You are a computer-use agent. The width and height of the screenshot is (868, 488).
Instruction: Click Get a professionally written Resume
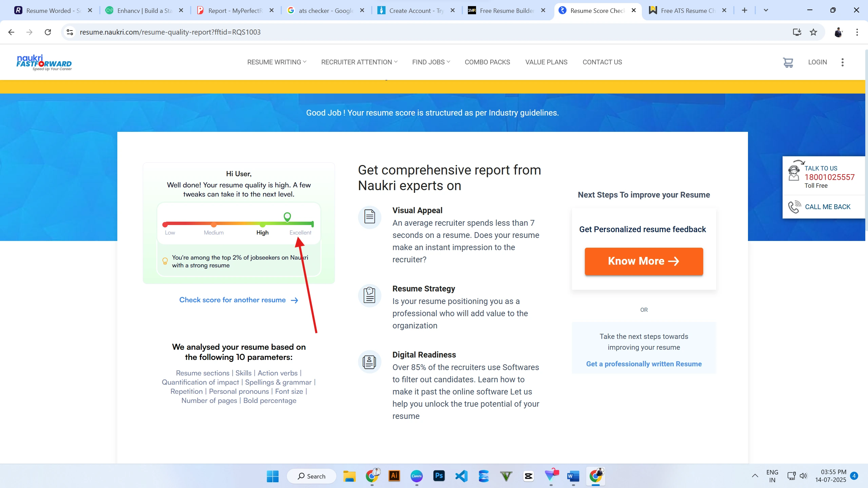(x=644, y=364)
